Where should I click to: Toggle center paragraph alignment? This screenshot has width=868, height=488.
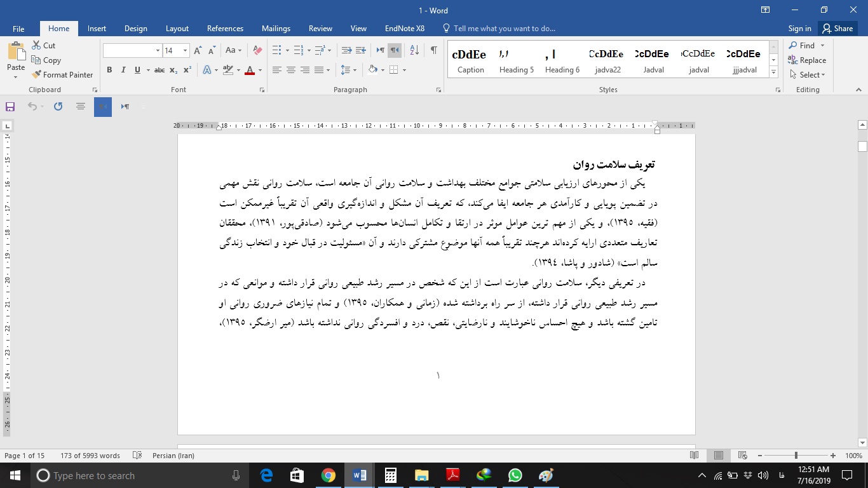point(291,70)
